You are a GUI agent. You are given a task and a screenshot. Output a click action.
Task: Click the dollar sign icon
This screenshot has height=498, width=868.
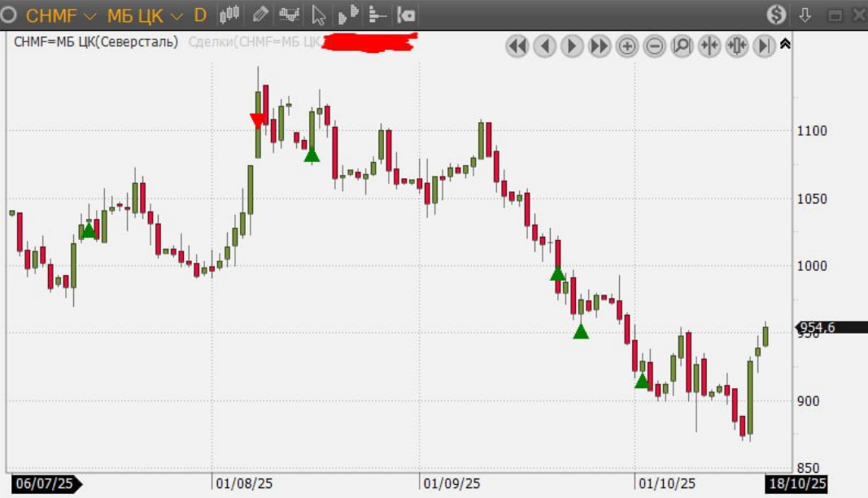coord(776,15)
